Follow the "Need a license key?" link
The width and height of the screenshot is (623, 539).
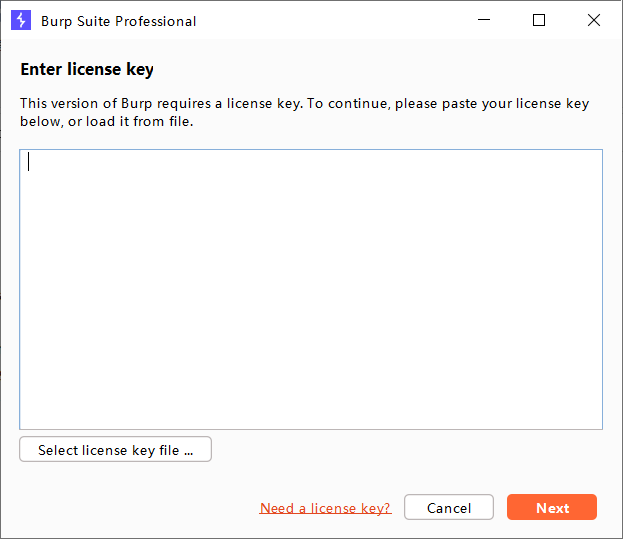[325, 508]
